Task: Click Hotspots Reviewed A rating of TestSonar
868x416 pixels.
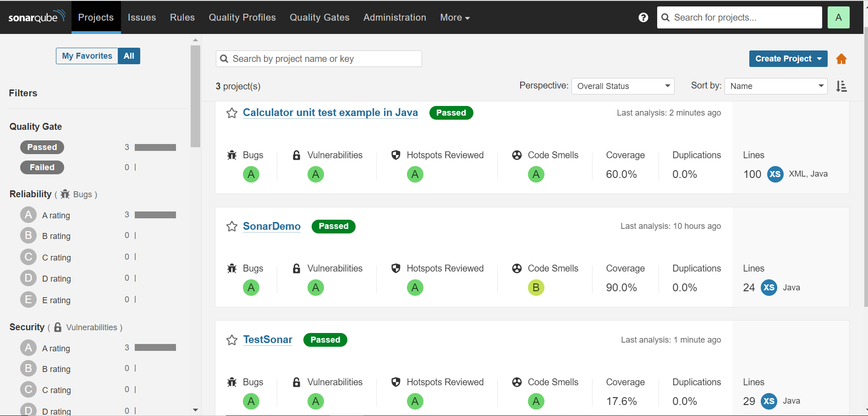Action: pyautogui.click(x=415, y=401)
